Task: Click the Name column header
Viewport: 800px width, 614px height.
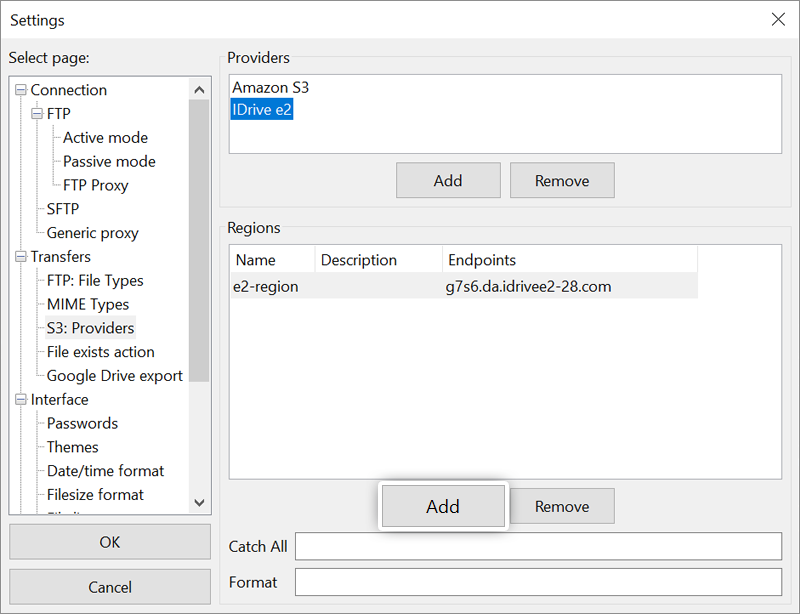Action: point(272,260)
